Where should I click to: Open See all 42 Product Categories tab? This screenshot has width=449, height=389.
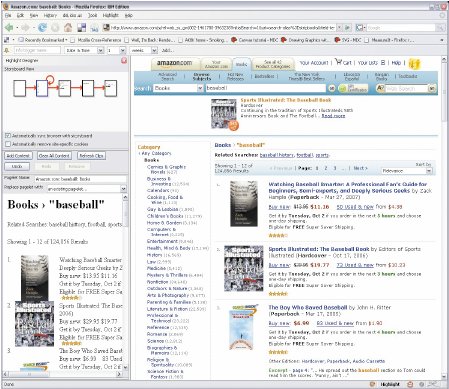coord(273,64)
